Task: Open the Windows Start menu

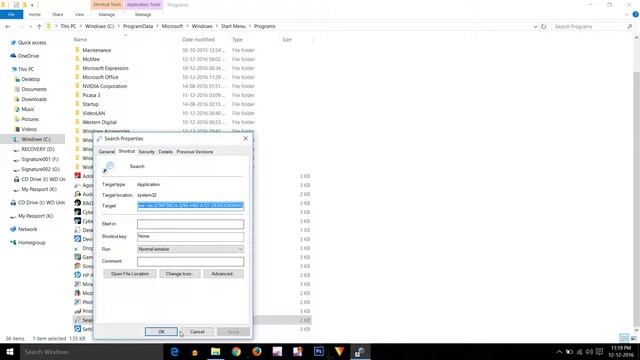Action: point(10,352)
